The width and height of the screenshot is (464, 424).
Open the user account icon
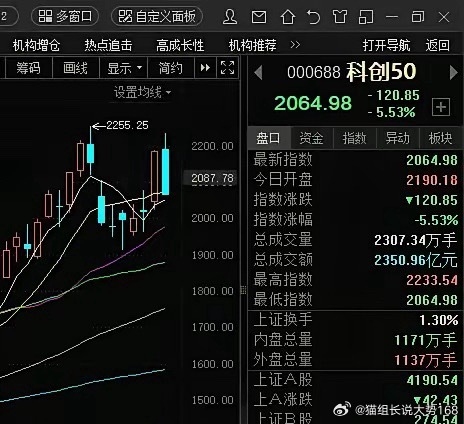pos(230,17)
